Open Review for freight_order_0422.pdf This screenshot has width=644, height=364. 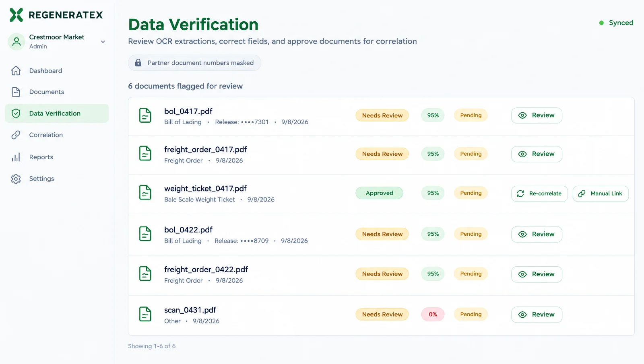(537, 274)
